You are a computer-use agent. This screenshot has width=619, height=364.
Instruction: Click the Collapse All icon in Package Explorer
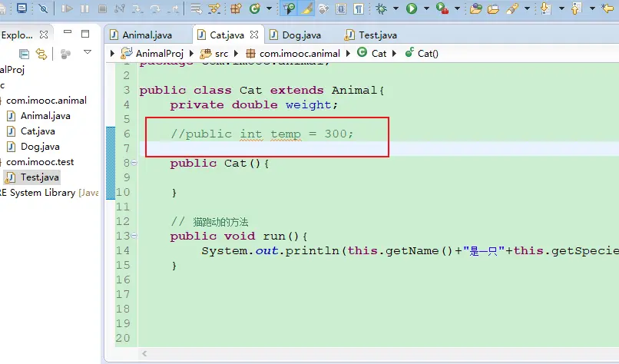click(x=25, y=54)
